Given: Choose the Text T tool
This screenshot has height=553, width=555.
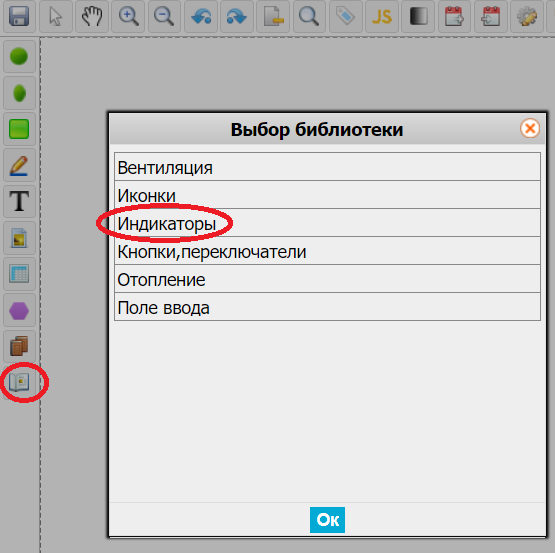Looking at the screenshot, I should coord(19,201).
